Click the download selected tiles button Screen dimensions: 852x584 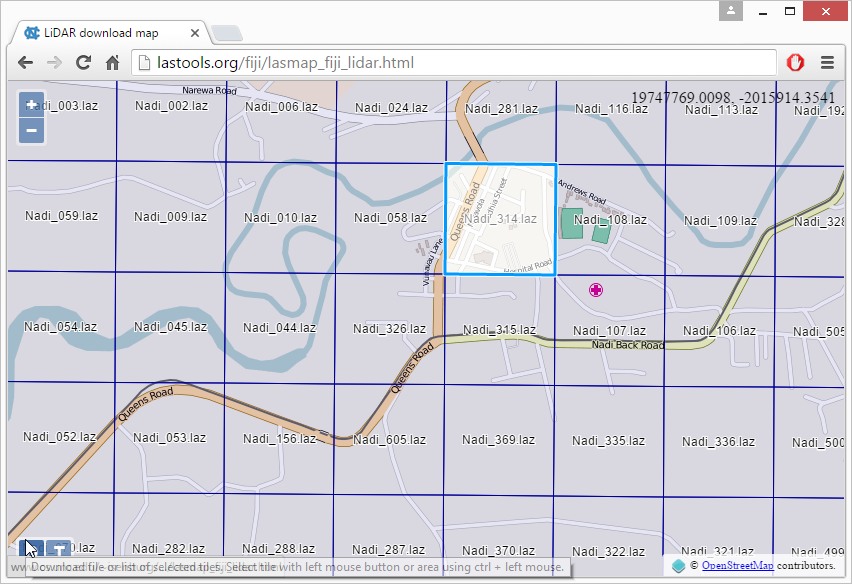point(32,548)
